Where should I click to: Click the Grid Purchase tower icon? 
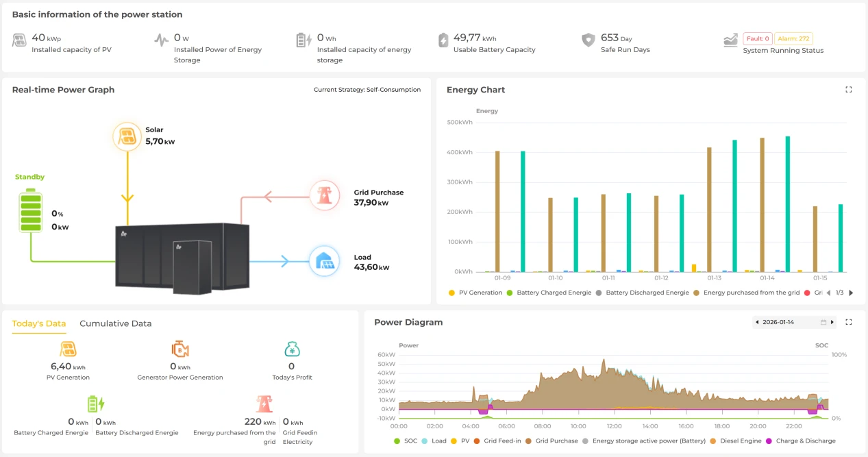325,197
